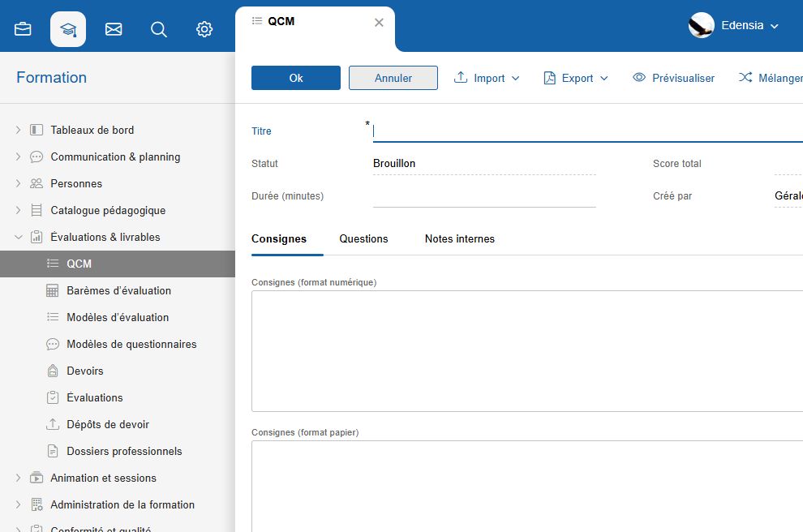The width and height of the screenshot is (803, 532).
Task: Click the Modèles d'évaluation list icon
Action: (53, 317)
